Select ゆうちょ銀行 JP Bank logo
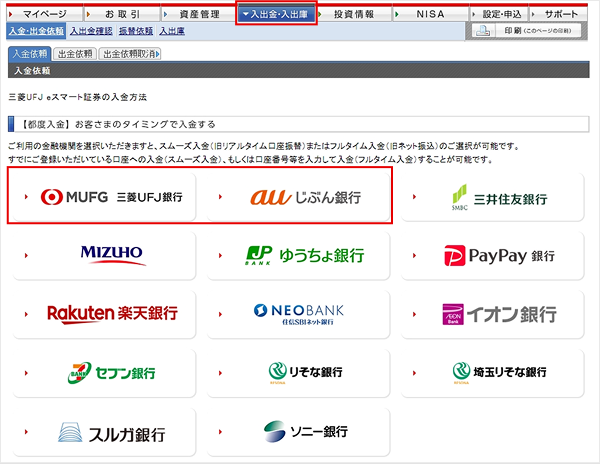Viewport: 600px width, 464px height. click(305, 256)
